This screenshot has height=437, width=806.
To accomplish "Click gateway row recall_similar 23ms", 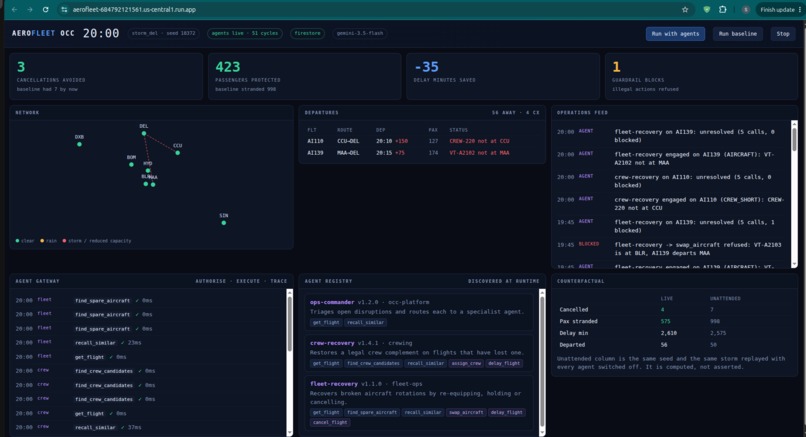I will pos(148,342).
